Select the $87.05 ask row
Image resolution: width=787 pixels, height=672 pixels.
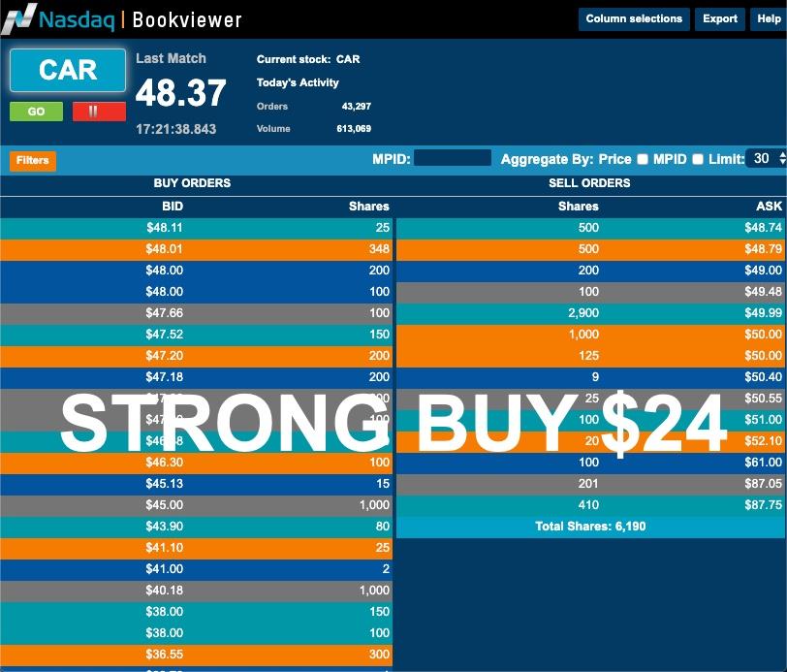(592, 484)
